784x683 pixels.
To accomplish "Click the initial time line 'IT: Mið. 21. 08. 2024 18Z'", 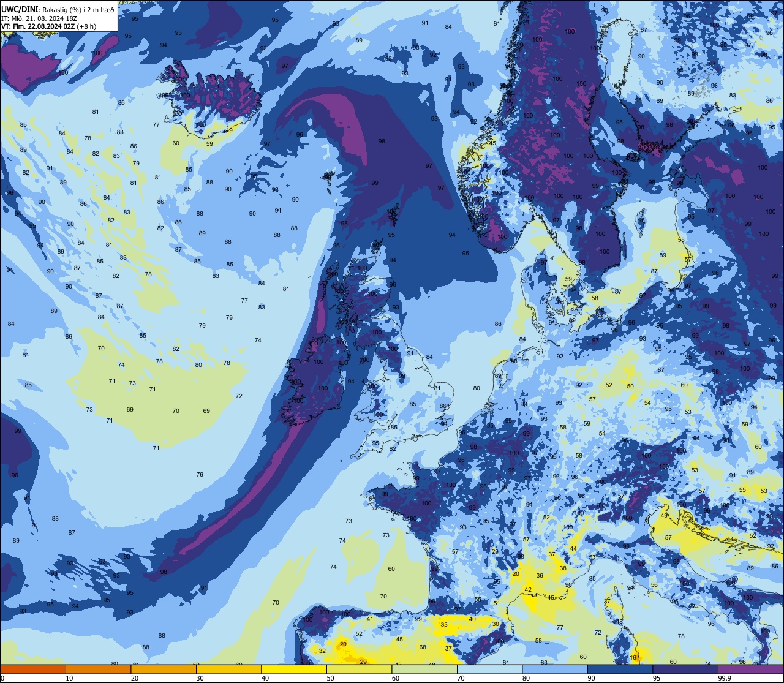I will point(39,18).
